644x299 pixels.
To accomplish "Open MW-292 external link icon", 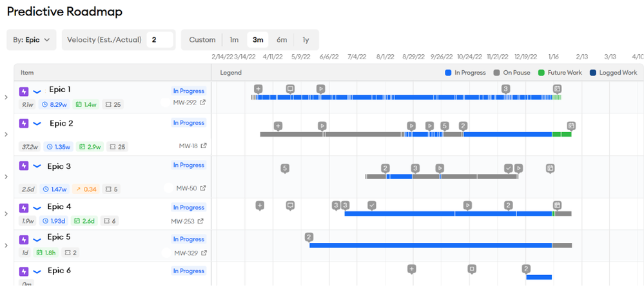I will click(x=202, y=102).
